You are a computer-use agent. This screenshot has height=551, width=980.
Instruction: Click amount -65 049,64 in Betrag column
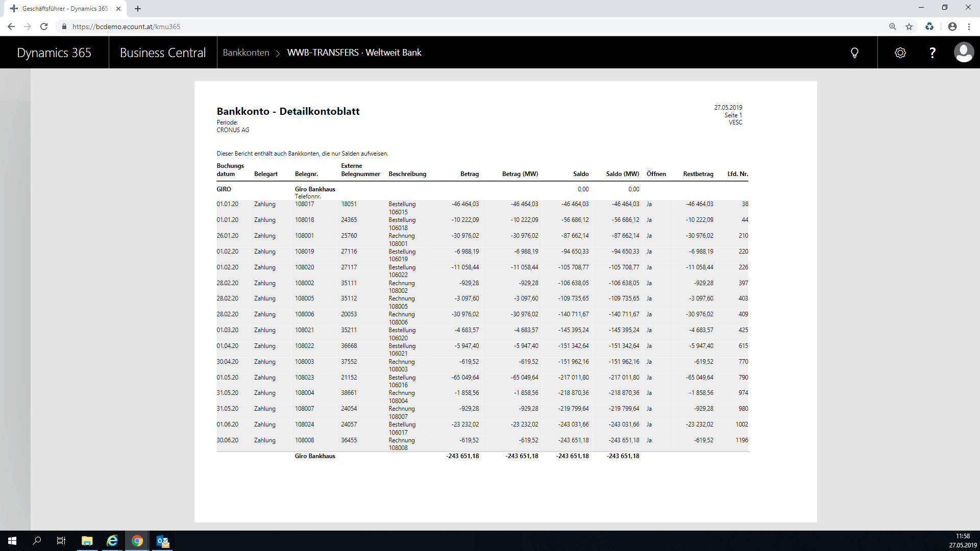pos(465,378)
